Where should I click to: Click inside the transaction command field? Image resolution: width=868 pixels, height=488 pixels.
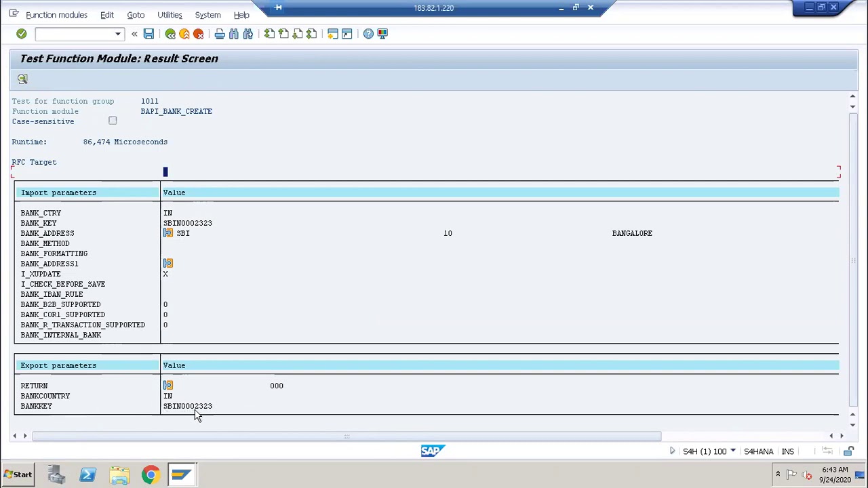pyautogui.click(x=75, y=34)
